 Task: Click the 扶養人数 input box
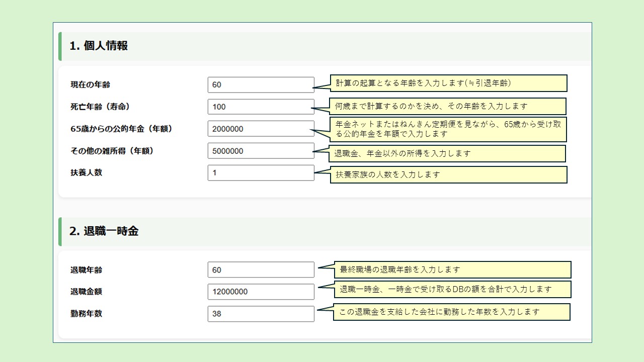click(261, 173)
